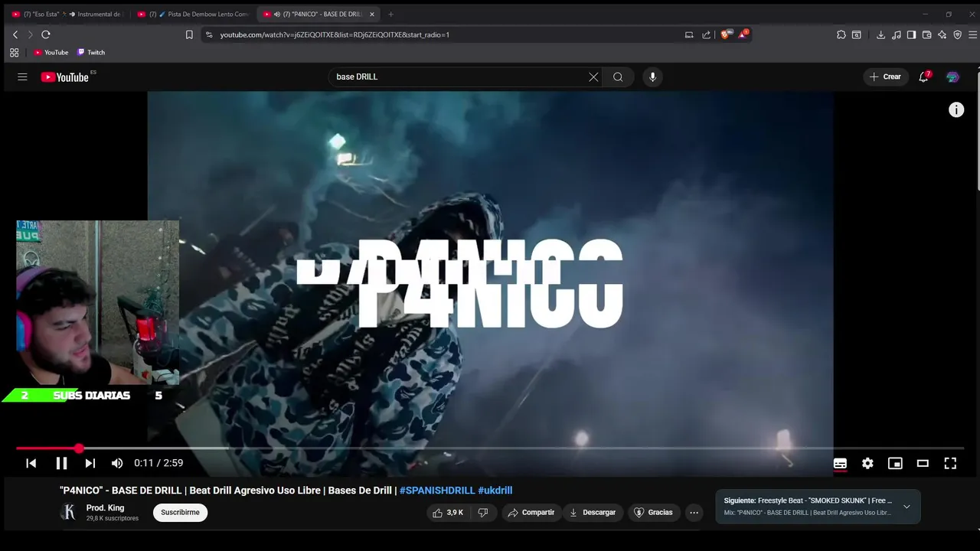Dislike this video
Screen dimensions: 980x551
coord(483,513)
